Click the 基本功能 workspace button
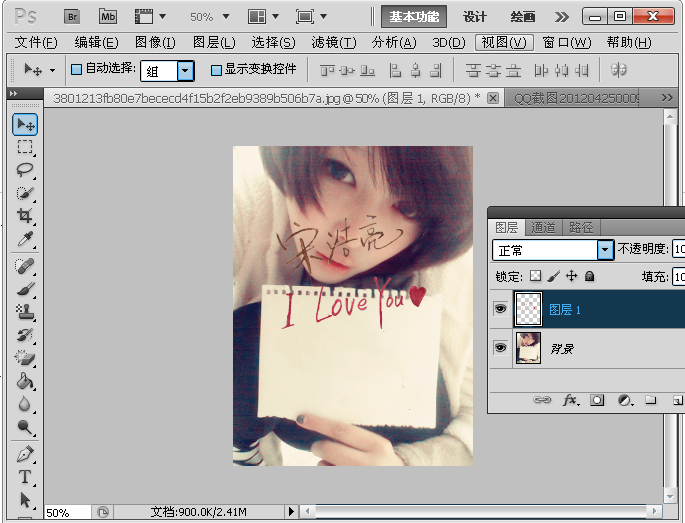 point(414,17)
